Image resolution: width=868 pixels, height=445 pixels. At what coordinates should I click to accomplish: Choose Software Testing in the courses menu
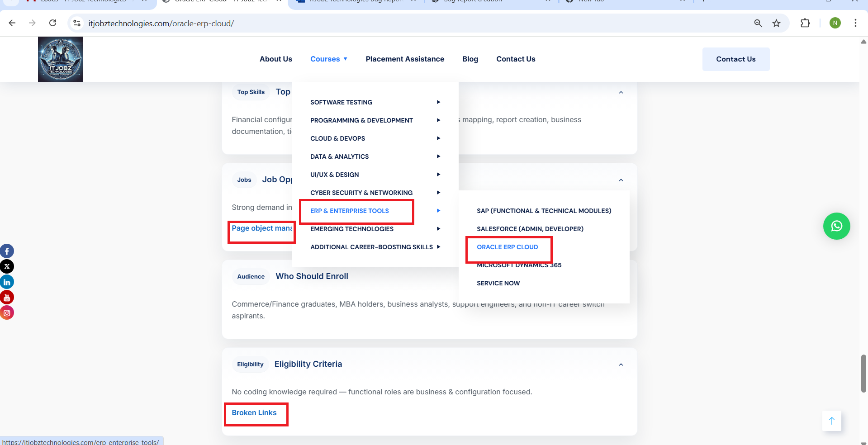(341, 102)
